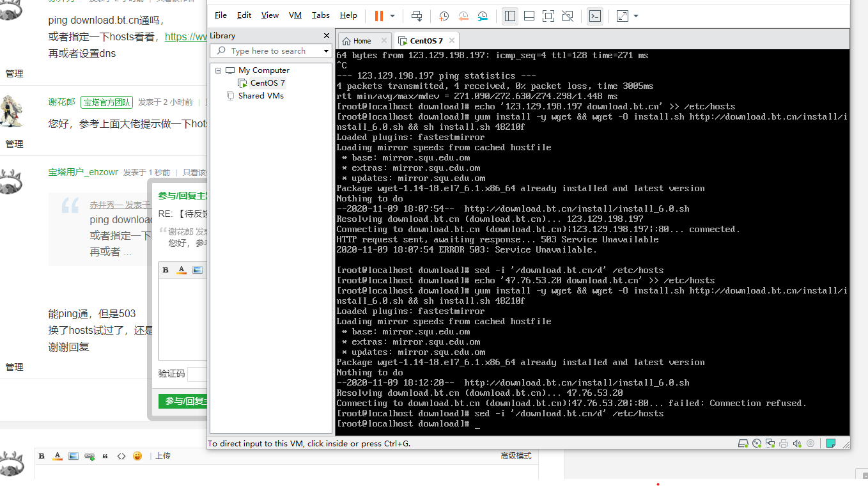Close the CentOS 7 tab
Image resolution: width=868 pixels, height=486 pixels.
(453, 40)
